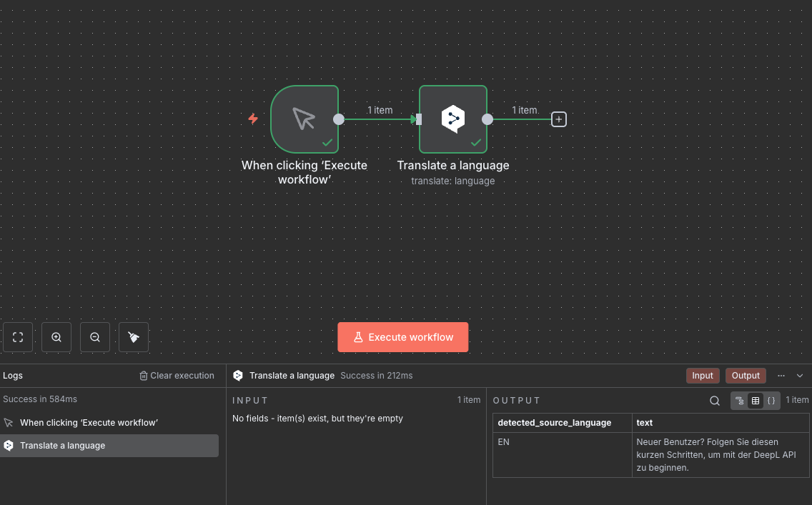Click the Translate node output connector dot

coord(487,119)
